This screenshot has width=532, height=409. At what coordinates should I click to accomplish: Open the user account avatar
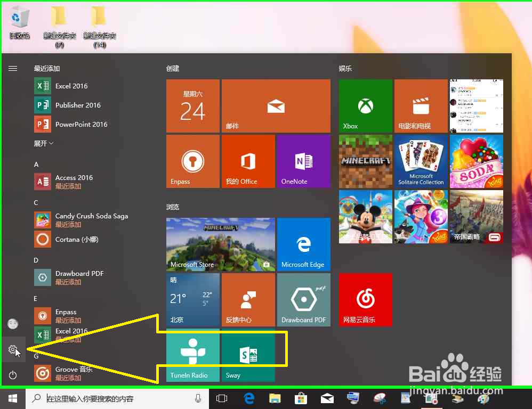pyautogui.click(x=13, y=324)
